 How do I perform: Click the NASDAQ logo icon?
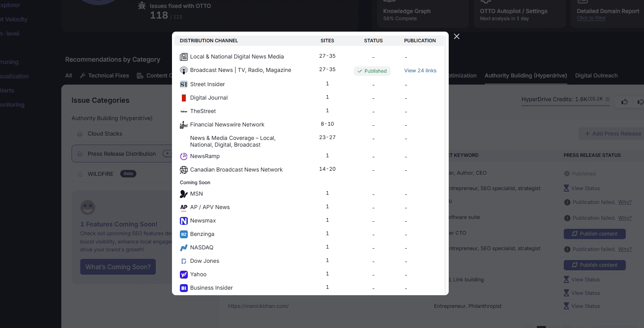coord(183,248)
